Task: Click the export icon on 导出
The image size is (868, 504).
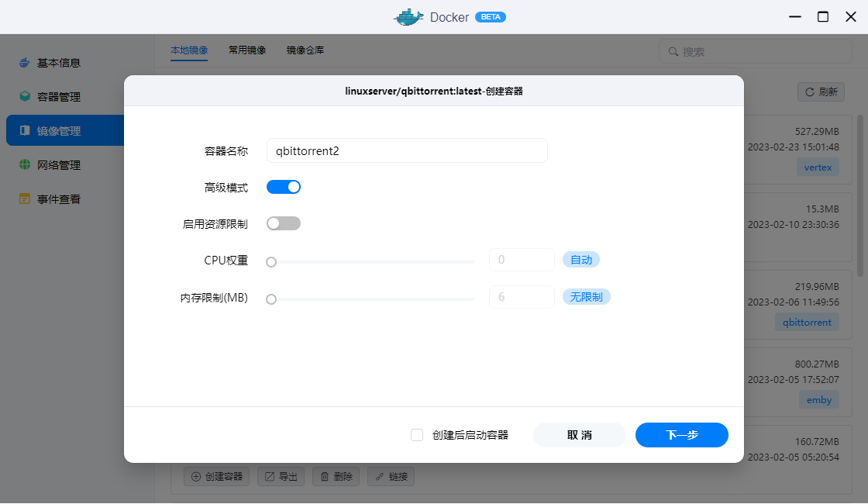Action: tap(270, 476)
